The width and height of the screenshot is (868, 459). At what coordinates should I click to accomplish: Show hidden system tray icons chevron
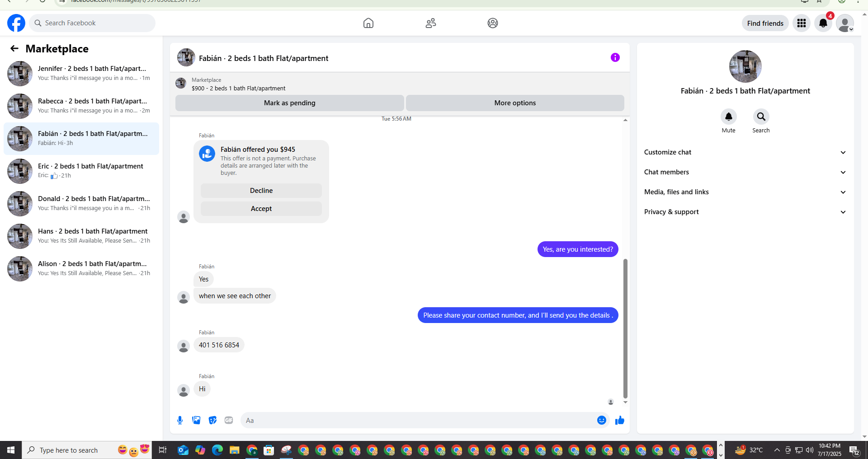[777, 450]
